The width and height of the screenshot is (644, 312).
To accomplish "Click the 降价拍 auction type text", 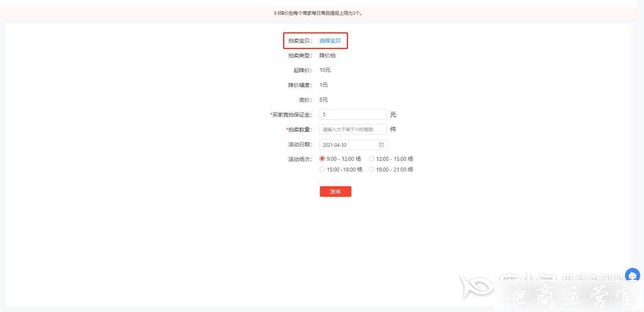I will click(x=327, y=56).
